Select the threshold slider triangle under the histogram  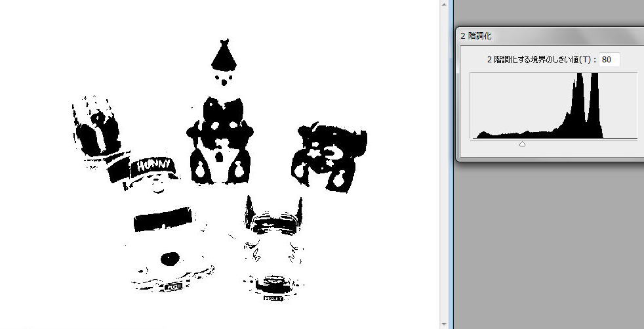tap(523, 144)
